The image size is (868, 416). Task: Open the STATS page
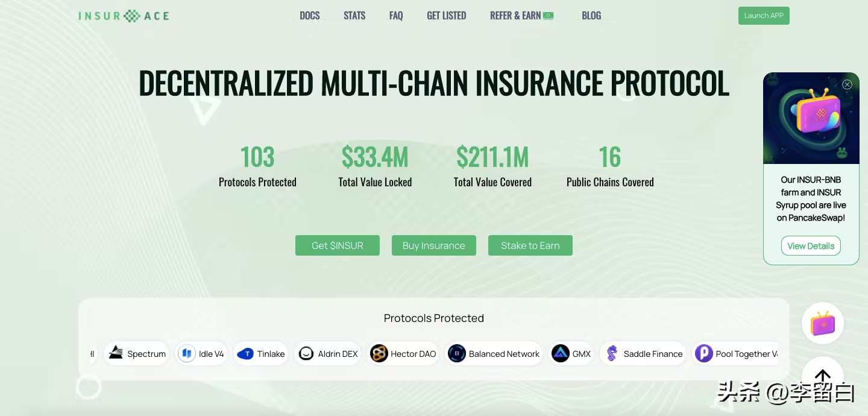click(354, 16)
